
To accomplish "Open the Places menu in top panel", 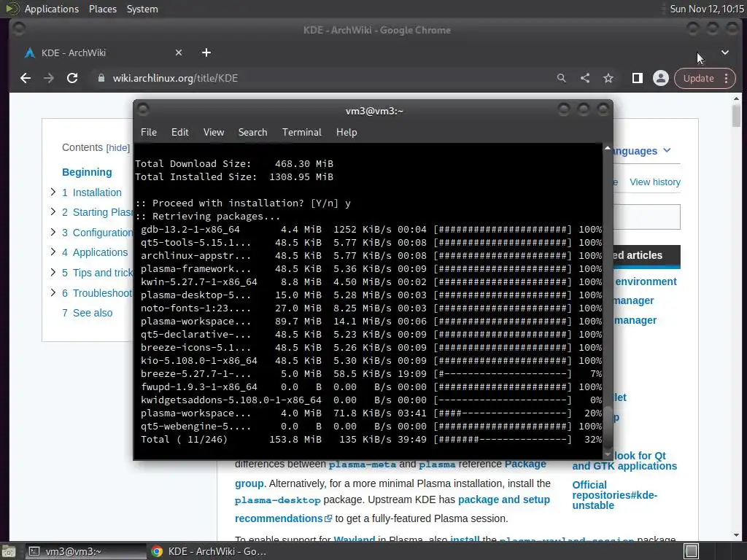I will coord(102,9).
